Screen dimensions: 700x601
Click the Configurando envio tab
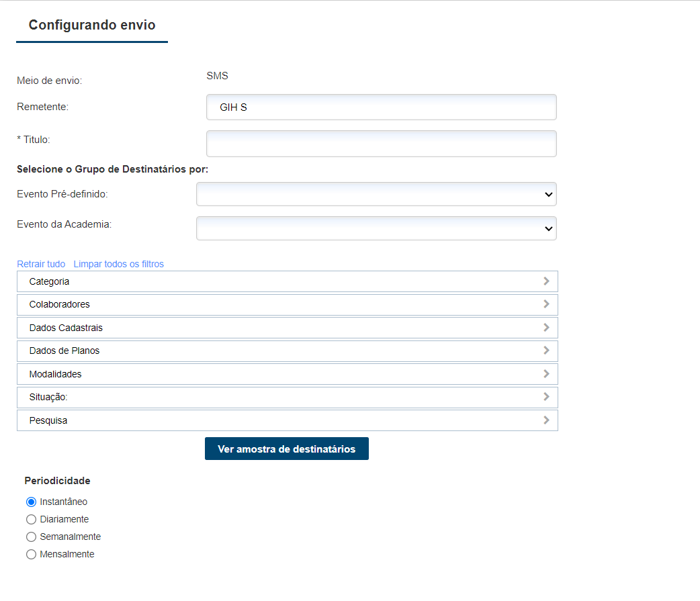(x=92, y=26)
